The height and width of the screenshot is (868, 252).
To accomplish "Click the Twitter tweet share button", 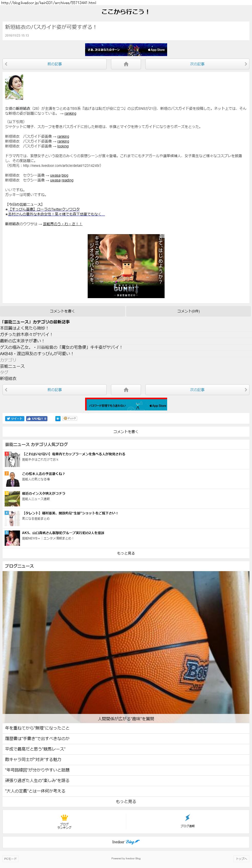I will pyautogui.click(x=15, y=418).
